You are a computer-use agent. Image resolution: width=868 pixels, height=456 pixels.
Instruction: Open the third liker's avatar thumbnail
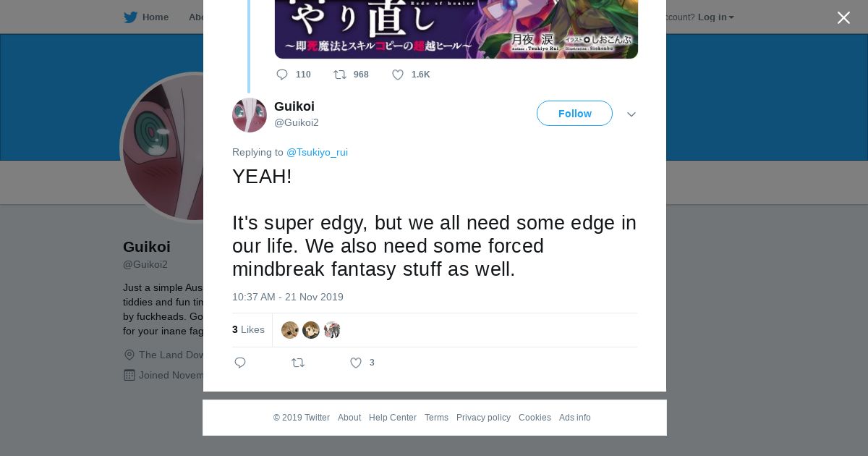(332, 330)
